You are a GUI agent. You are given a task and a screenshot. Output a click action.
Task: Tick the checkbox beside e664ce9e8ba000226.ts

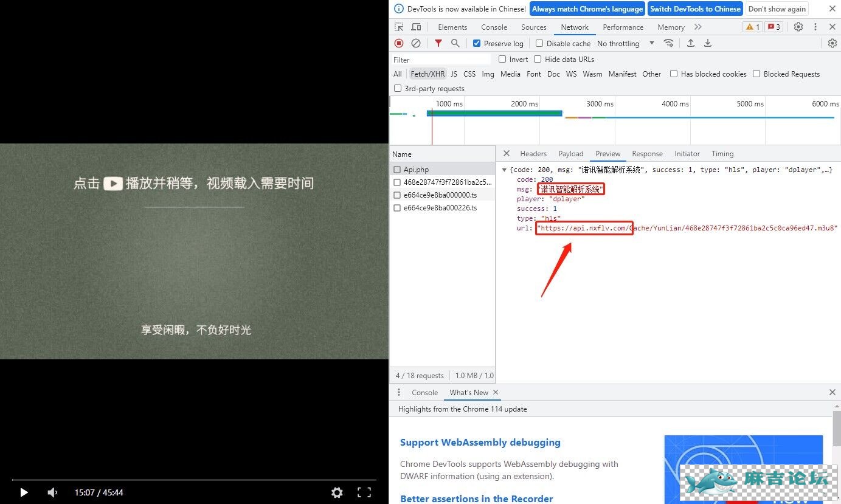[397, 208]
